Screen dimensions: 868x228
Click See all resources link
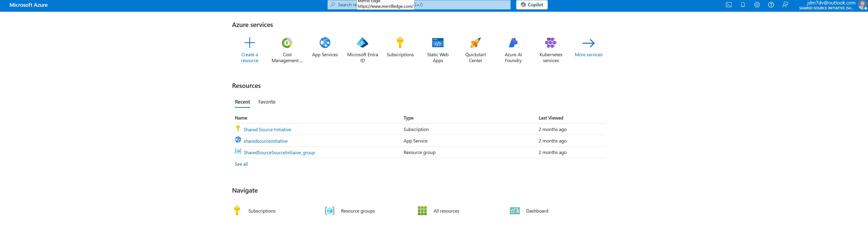(x=241, y=164)
